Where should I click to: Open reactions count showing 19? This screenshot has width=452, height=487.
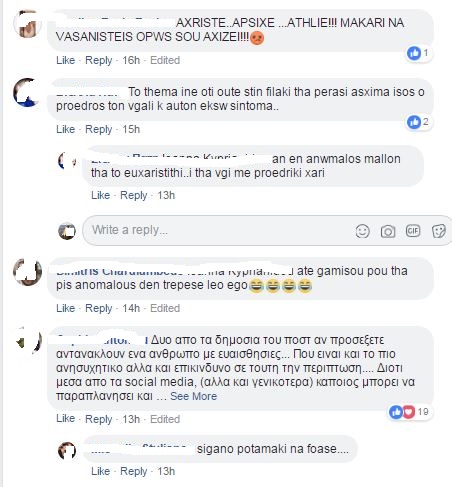pyautogui.click(x=409, y=412)
